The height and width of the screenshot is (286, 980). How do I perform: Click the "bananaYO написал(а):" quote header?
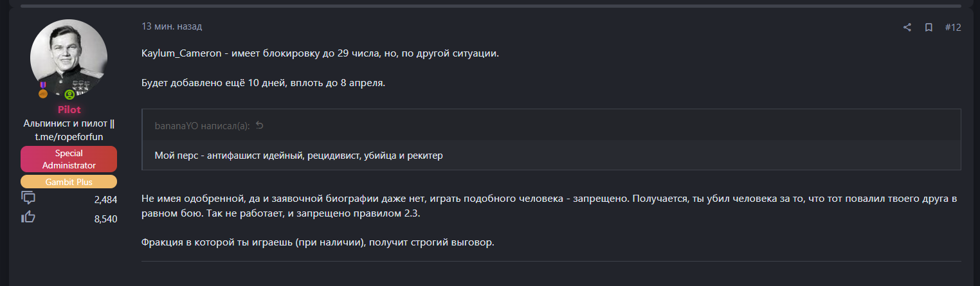(x=203, y=125)
